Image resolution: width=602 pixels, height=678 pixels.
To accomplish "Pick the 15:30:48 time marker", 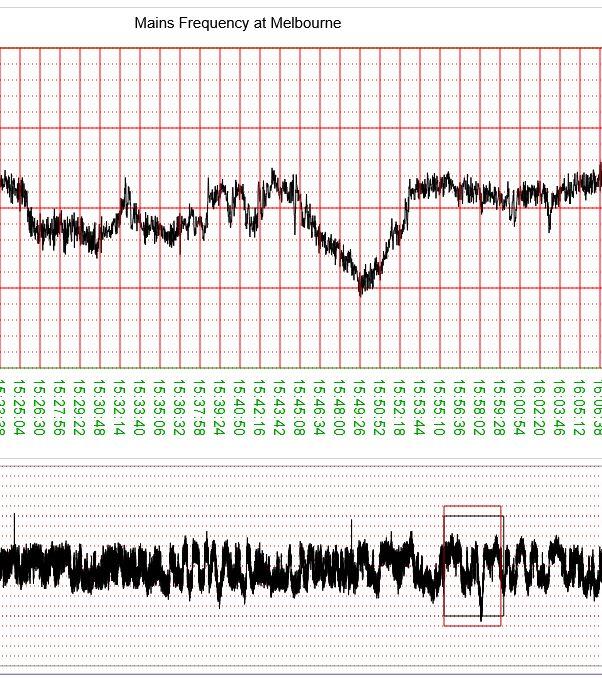I will (x=100, y=407).
